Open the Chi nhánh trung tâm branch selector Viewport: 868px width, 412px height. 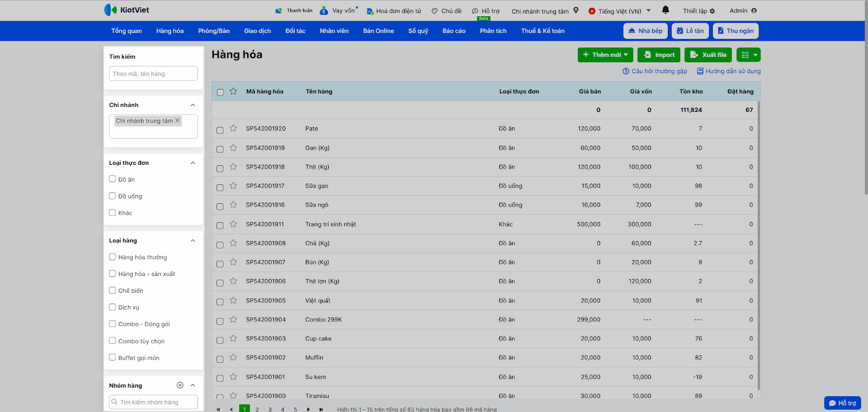click(x=545, y=11)
